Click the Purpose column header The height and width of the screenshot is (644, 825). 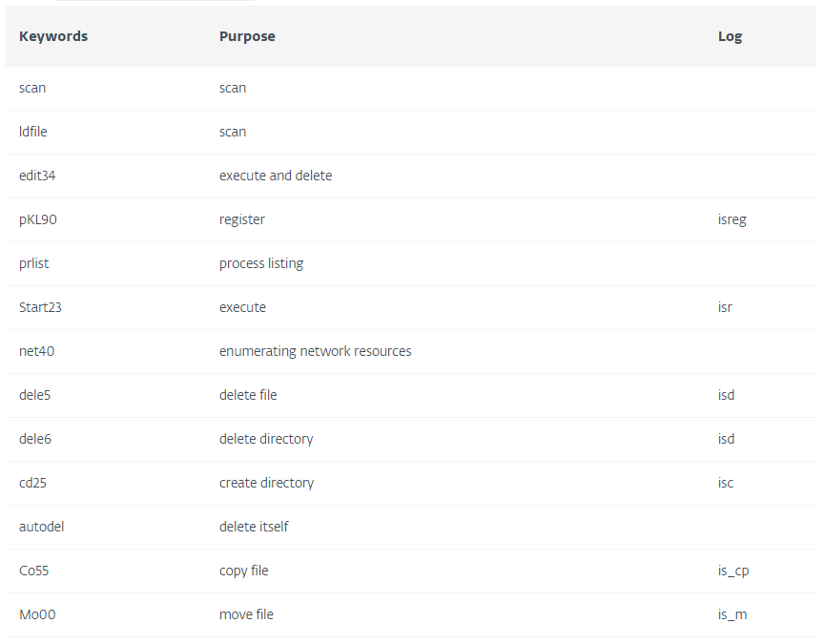click(x=247, y=36)
